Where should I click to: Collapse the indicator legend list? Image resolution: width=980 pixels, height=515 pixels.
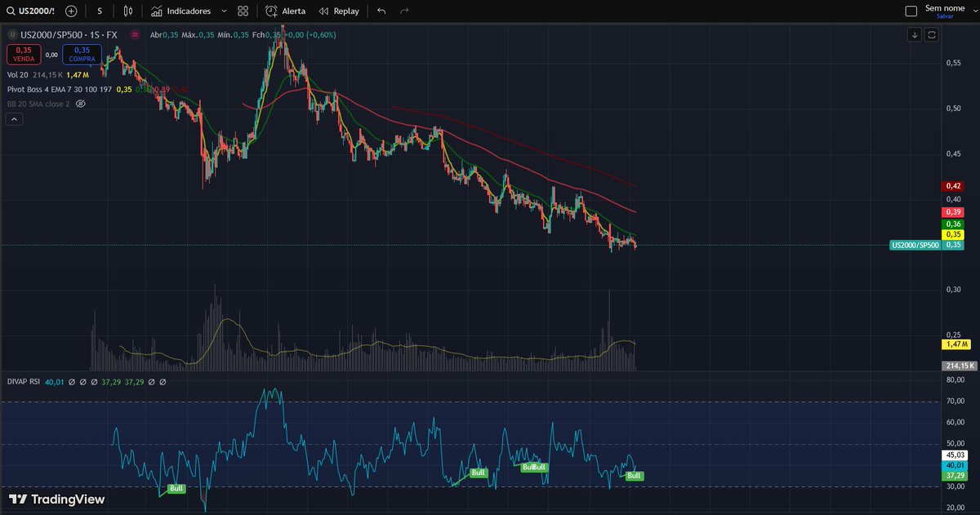tap(14, 119)
